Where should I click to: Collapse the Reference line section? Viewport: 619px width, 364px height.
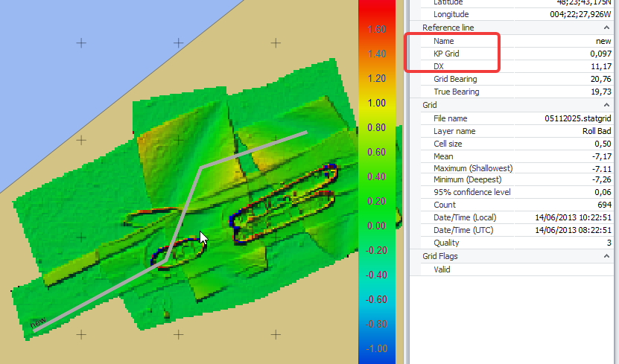[606, 28]
